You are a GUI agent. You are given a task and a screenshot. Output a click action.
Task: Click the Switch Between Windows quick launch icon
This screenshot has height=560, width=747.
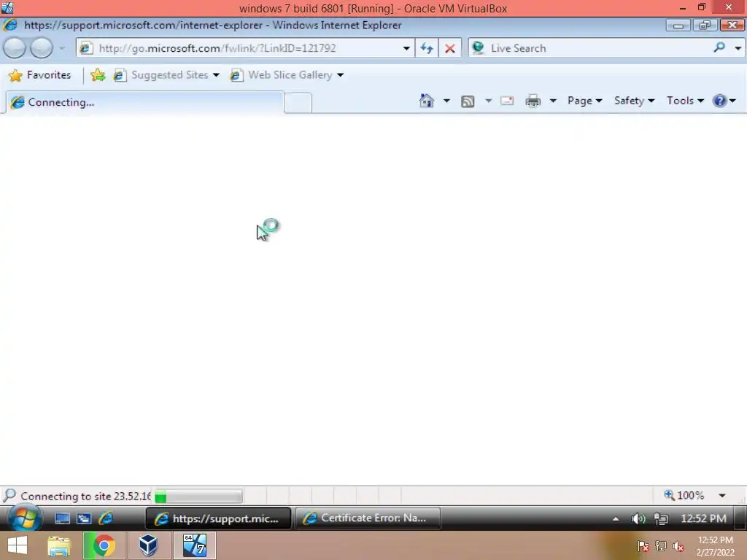coord(84,518)
